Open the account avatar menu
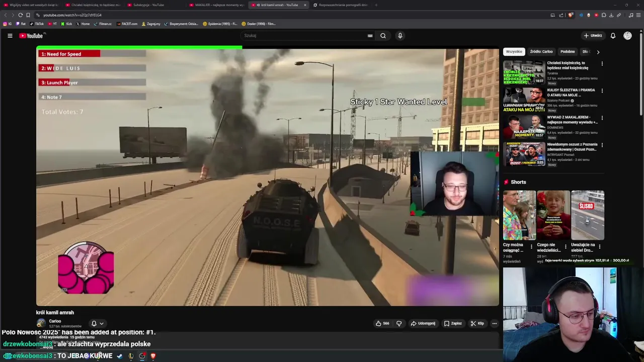 point(627,36)
